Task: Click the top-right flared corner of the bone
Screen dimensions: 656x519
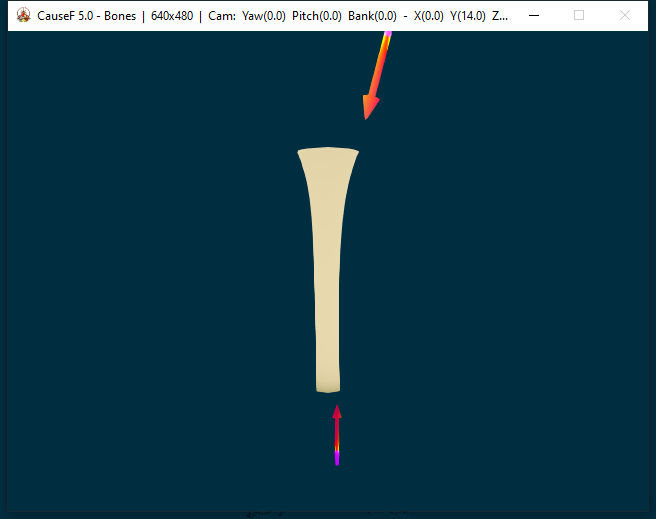Action: [354, 153]
